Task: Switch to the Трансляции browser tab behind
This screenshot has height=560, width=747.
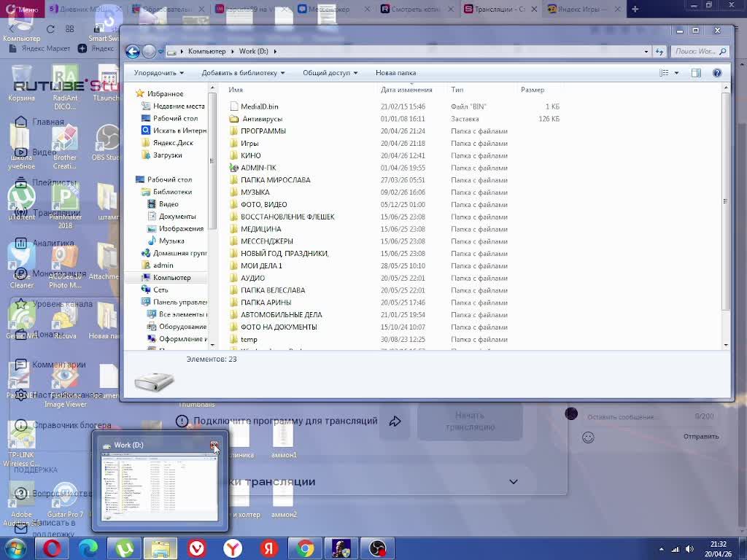Action: coord(500,9)
